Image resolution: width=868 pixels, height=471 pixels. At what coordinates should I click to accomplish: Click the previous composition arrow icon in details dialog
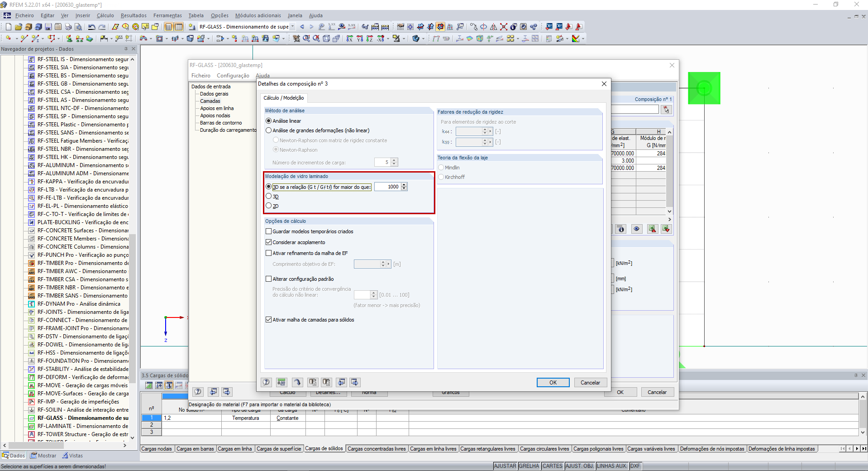point(342,382)
